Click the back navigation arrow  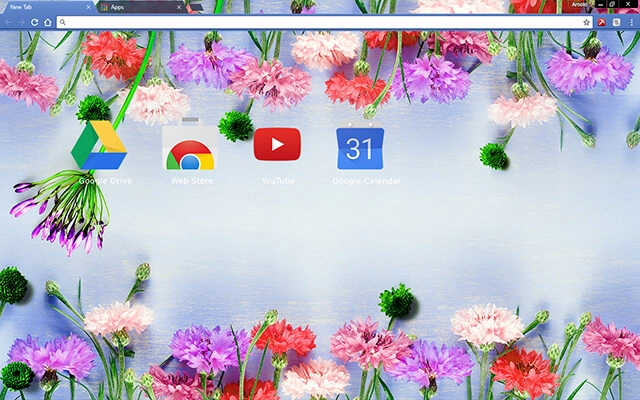pos(9,22)
